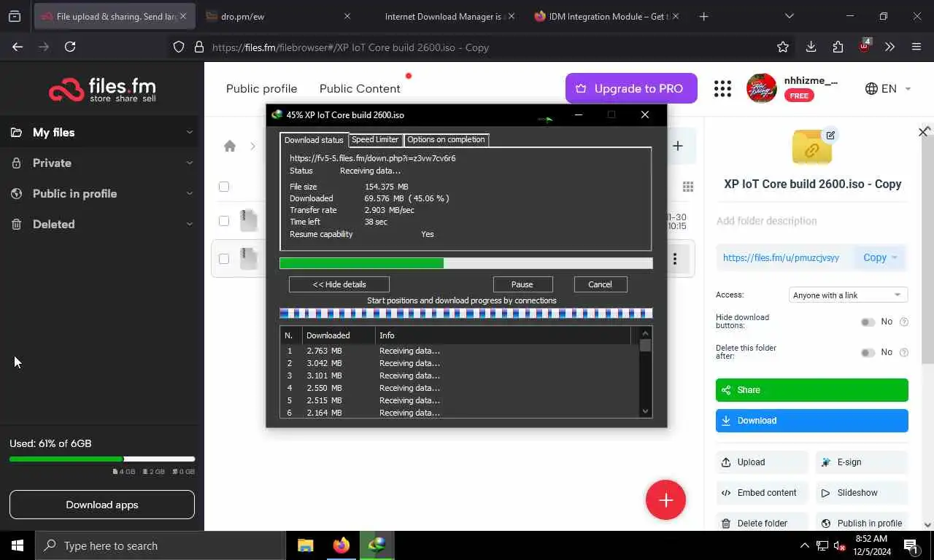Image resolution: width=934 pixels, height=560 pixels.
Task: Click Upgrade to PRO button
Action: pos(631,88)
